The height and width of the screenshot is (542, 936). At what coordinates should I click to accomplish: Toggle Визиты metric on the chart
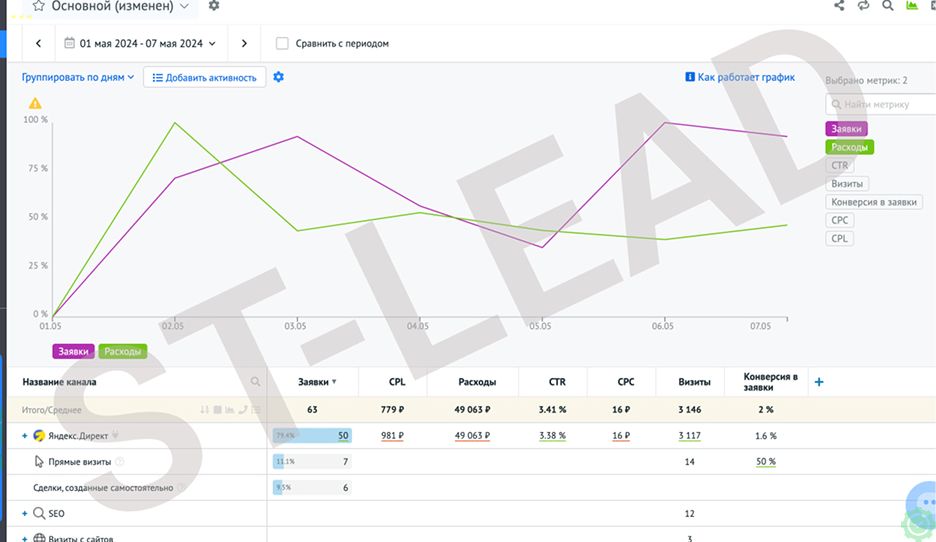pos(846,184)
